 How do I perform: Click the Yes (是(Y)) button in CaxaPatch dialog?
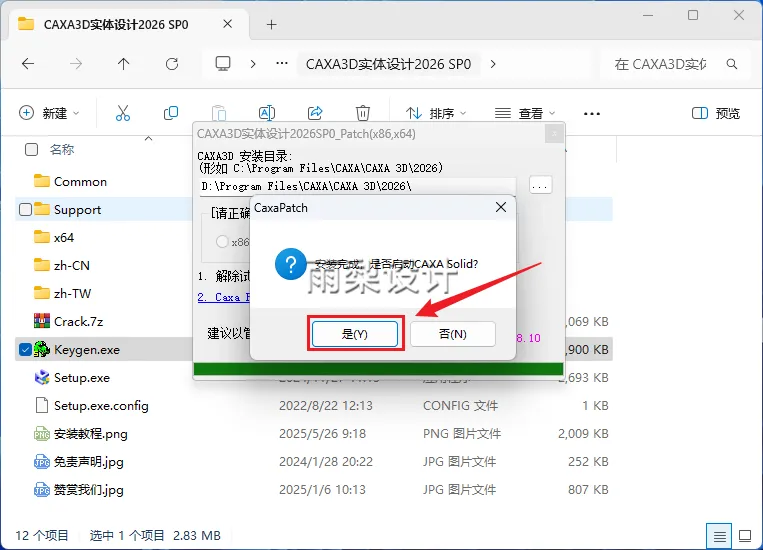tap(355, 334)
